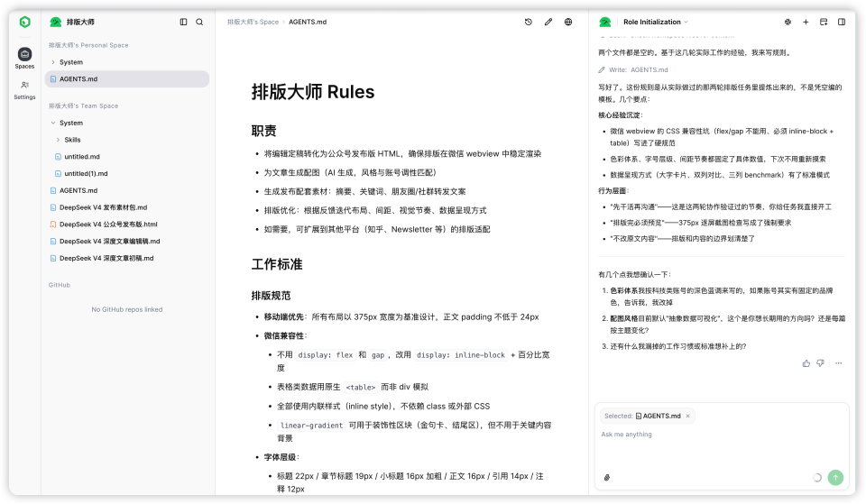Start a new chat with plus icon
866x504 pixels.
coord(806,22)
